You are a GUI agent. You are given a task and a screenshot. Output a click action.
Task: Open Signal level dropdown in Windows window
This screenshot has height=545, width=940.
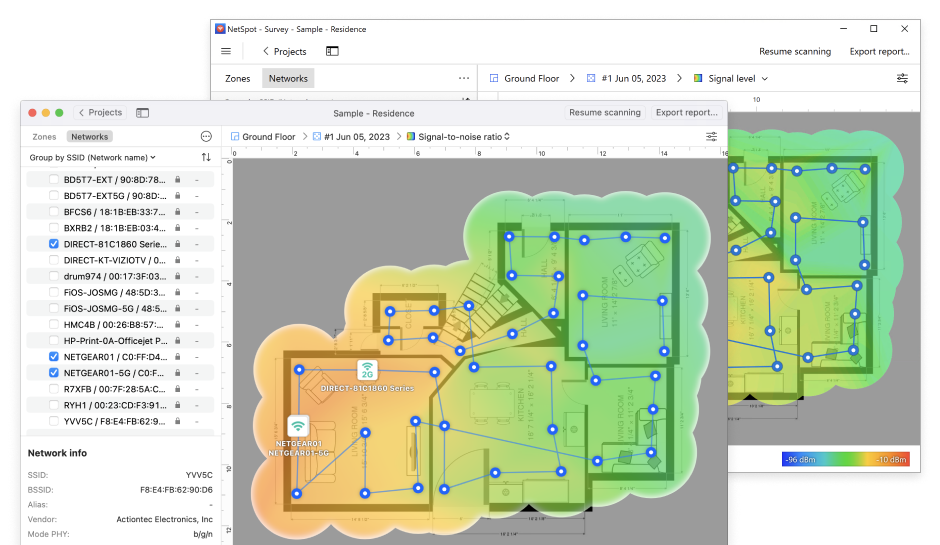[x=738, y=79]
